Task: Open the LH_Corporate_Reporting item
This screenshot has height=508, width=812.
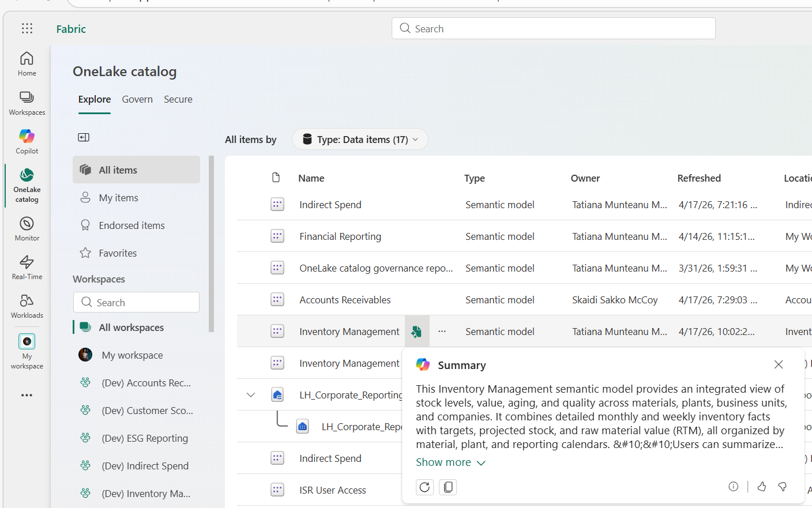Action: (351, 395)
